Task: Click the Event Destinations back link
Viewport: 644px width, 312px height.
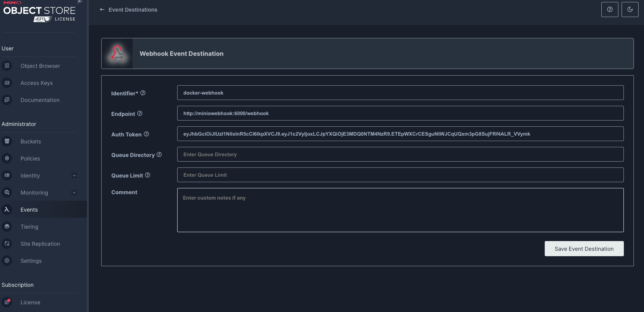Action: pos(133,10)
